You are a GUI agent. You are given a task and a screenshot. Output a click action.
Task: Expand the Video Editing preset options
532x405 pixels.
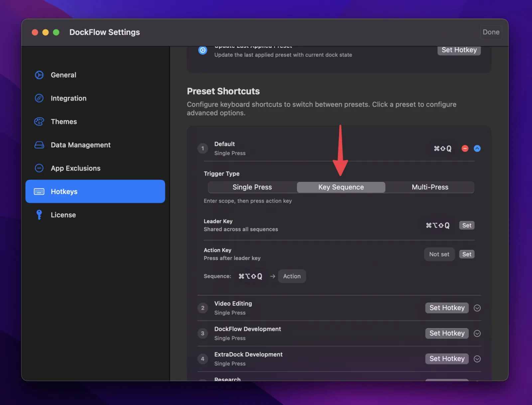pos(477,308)
